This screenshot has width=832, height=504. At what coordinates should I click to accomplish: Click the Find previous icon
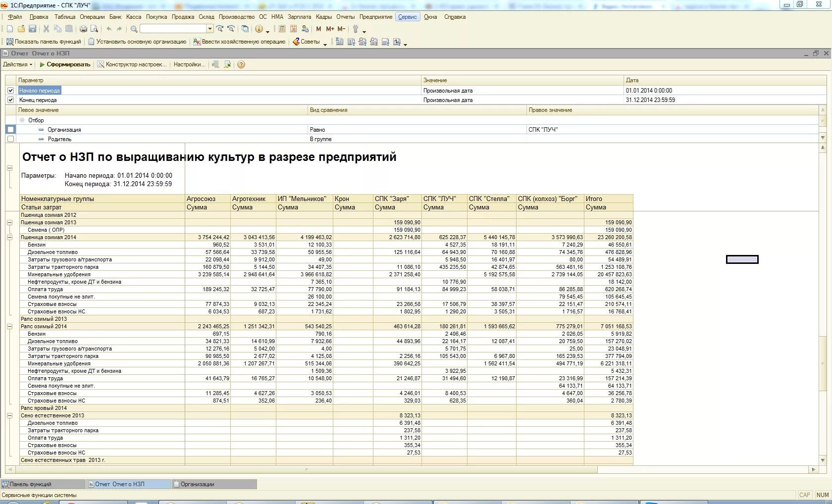tap(231, 29)
